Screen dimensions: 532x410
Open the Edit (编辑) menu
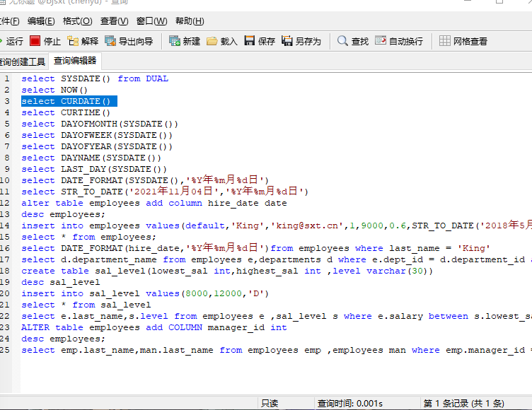(x=41, y=21)
